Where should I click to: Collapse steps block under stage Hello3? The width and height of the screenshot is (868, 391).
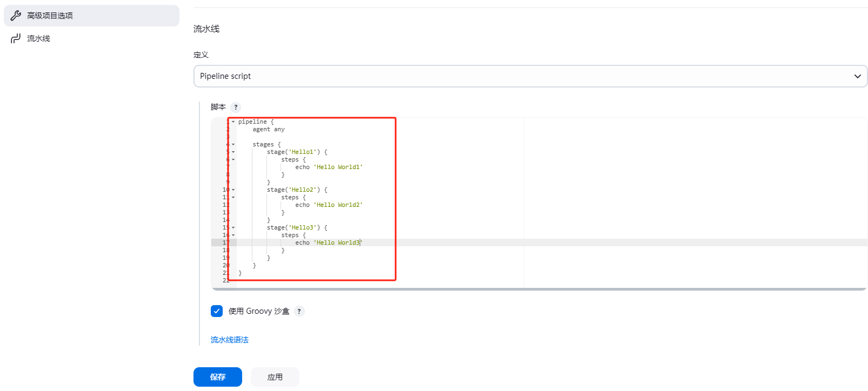[x=233, y=235]
